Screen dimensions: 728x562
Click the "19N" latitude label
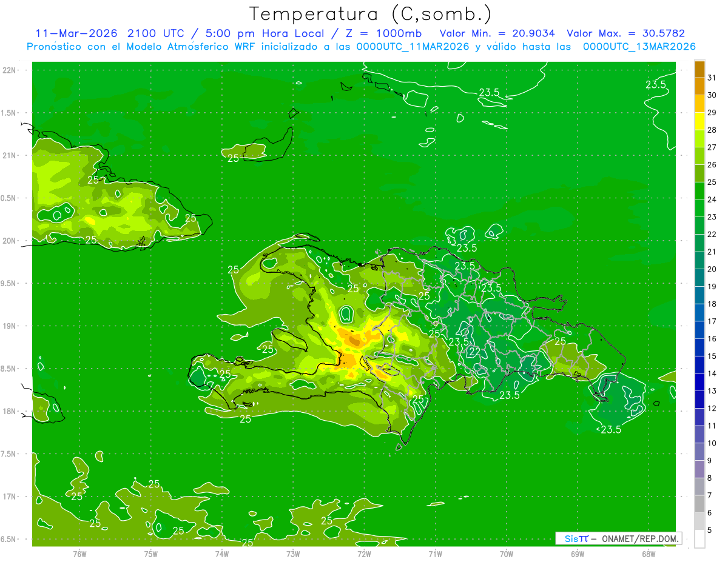click(x=9, y=326)
